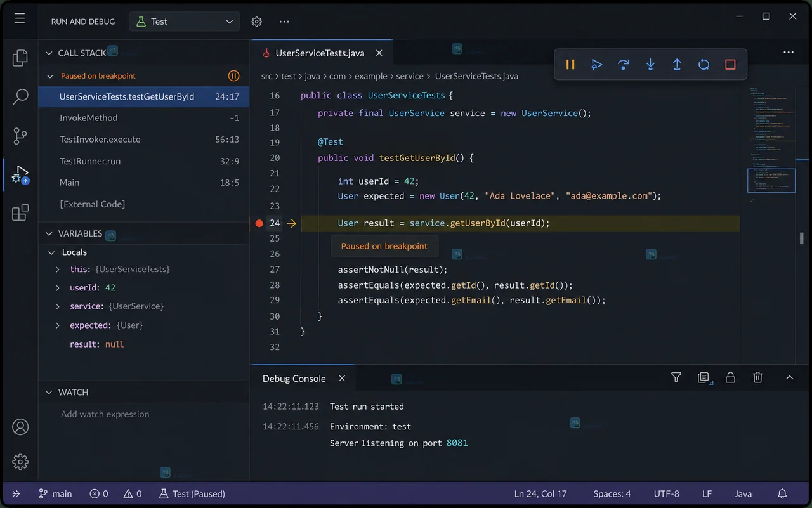Open remote window indicator in status bar
The height and width of the screenshot is (508, 812).
(16, 493)
